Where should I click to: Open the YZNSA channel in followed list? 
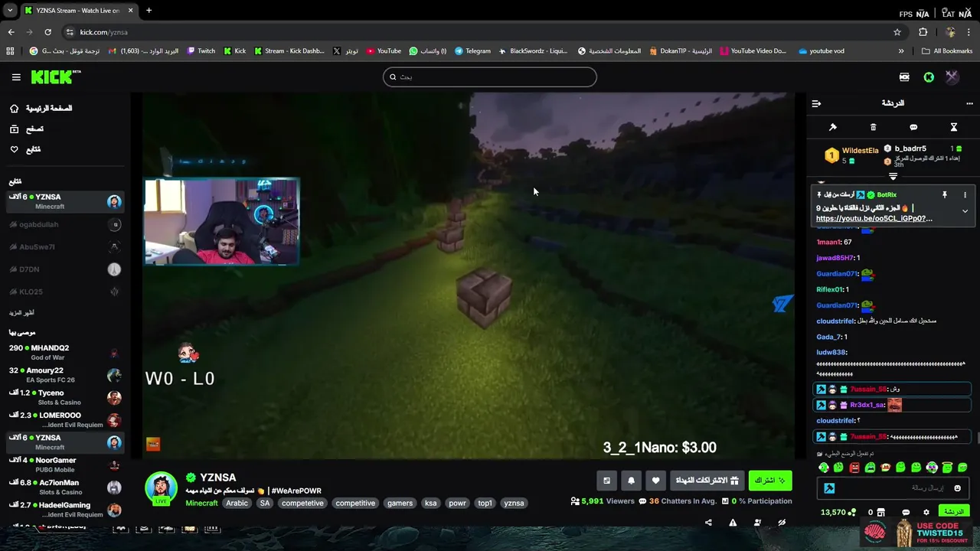tap(65, 202)
